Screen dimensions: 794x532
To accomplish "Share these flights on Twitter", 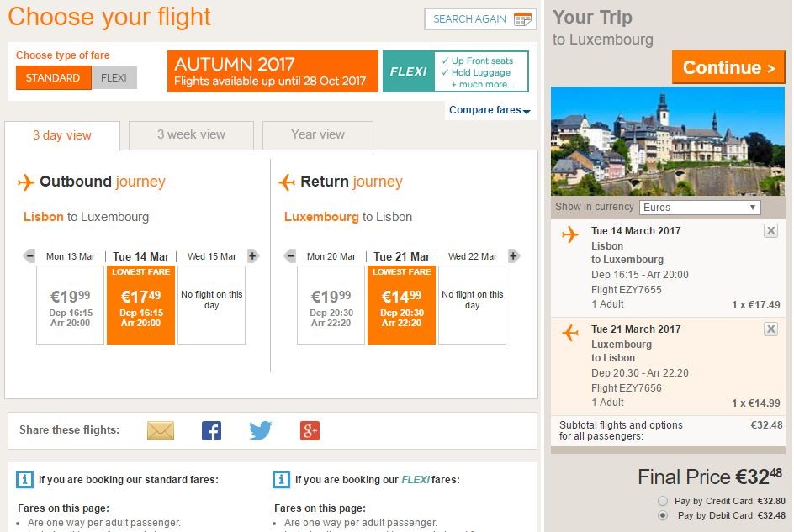I will point(261,431).
